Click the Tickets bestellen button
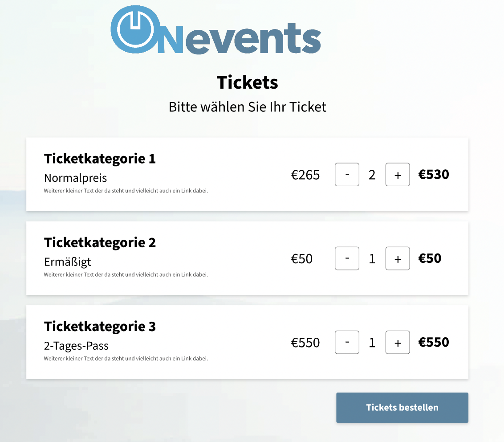Viewport: 504px width, 442px height. [402, 408]
